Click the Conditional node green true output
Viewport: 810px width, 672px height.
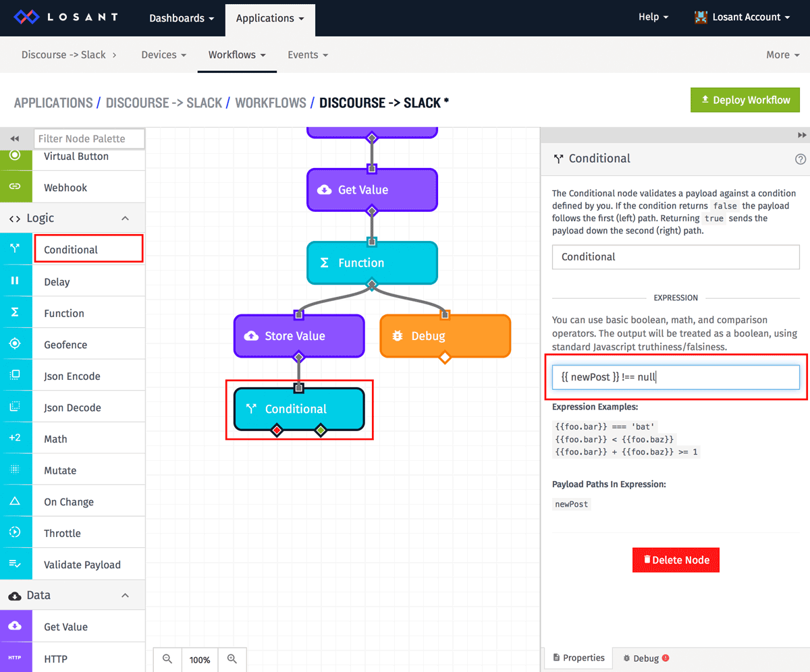(x=321, y=430)
